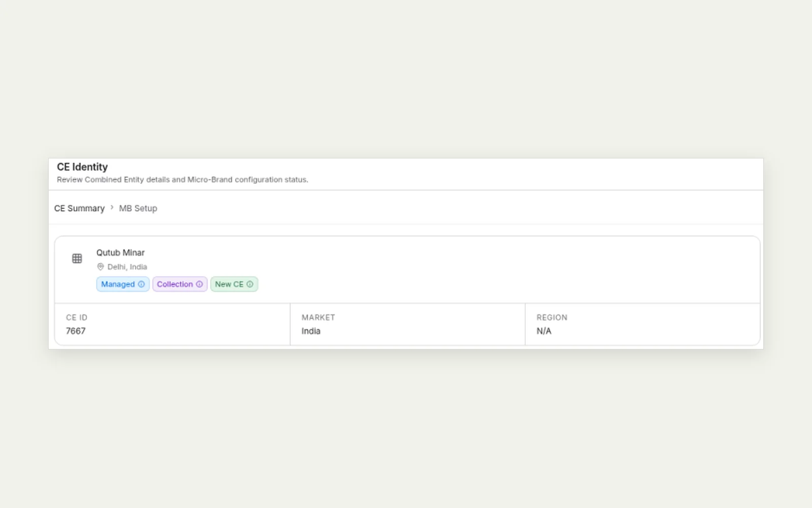
Task: Select the Managed tag label
Action: [118, 284]
